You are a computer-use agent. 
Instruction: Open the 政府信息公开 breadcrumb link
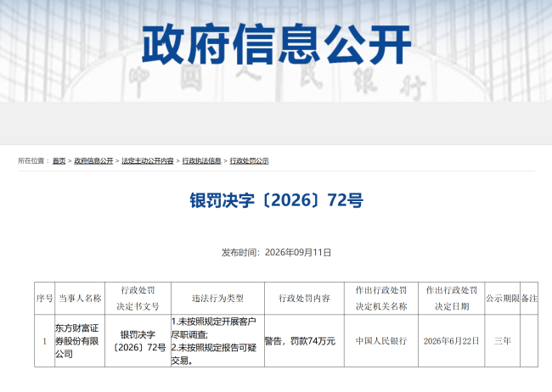(x=93, y=161)
